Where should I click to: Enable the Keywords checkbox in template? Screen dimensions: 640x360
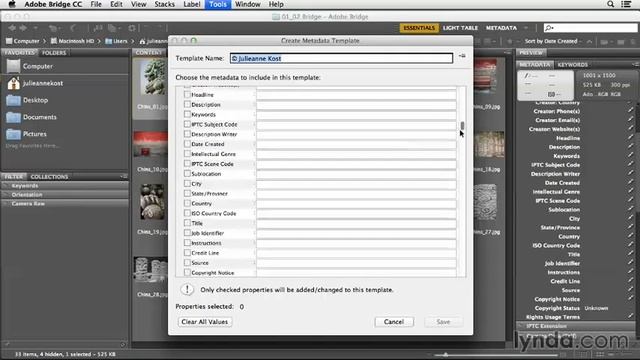point(187,114)
